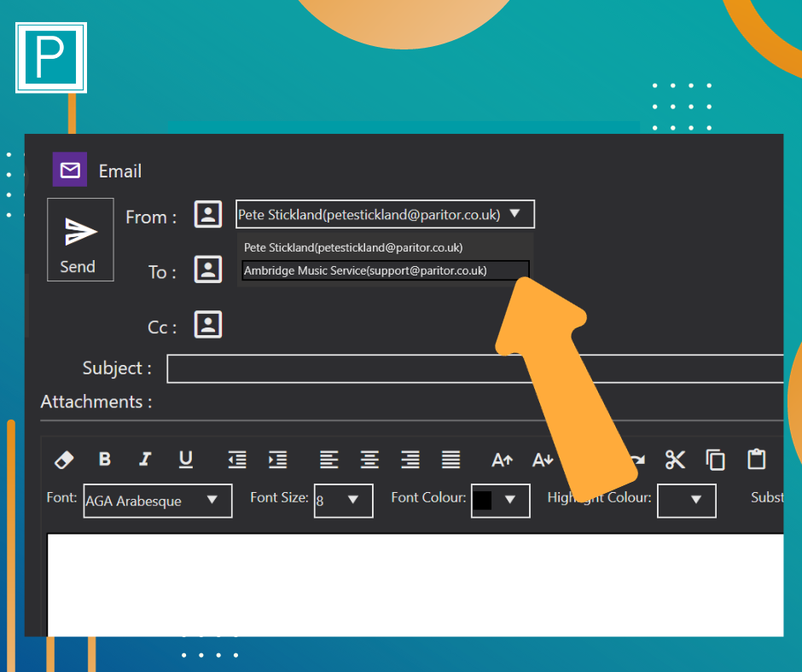802x672 pixels.
Task: Toggle italic formatting
Action: [145, 460]
